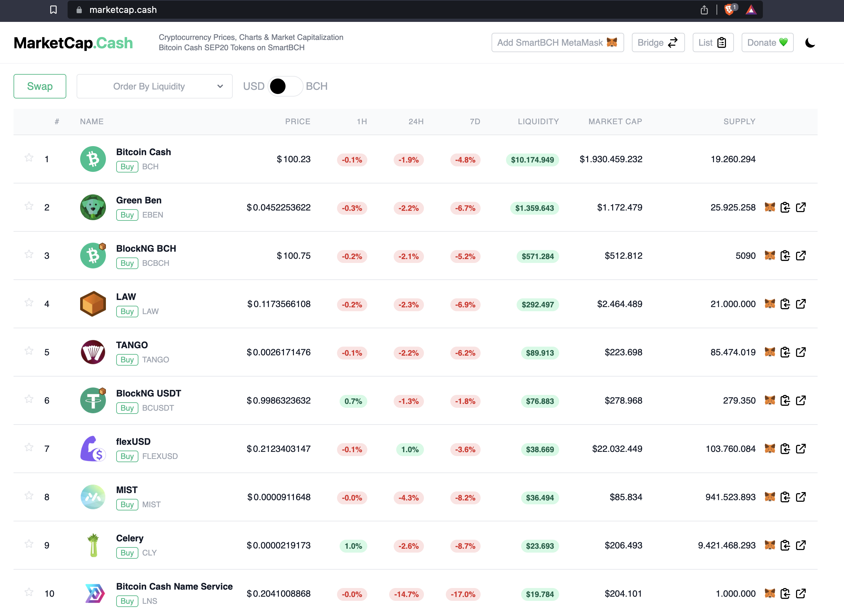Mark MIST as favorite star
Viewport: 844px width, 616px height.
(x=29, y=496)
